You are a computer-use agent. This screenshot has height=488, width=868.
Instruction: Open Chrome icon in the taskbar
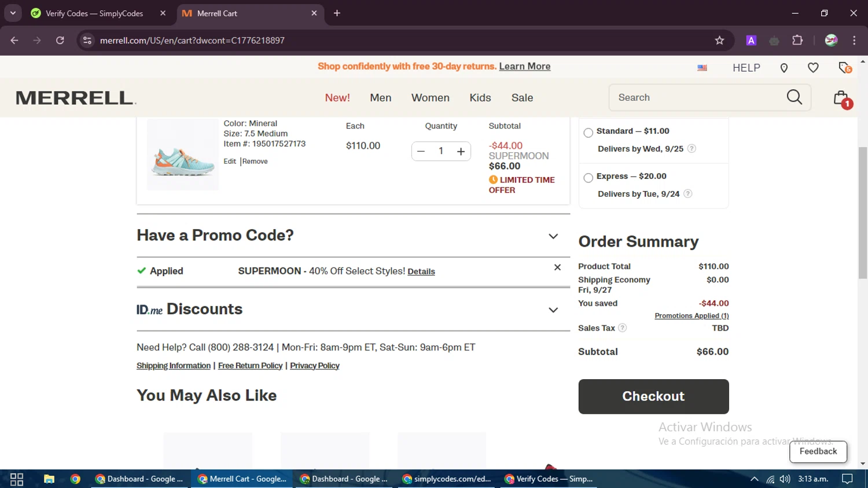click(x=75, y=479)
